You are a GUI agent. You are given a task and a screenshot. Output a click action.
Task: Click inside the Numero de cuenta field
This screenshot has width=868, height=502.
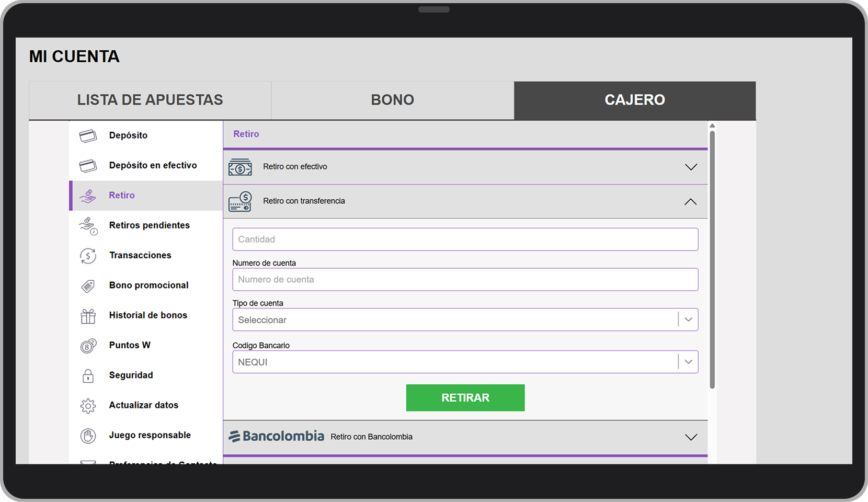pos(465,279)
